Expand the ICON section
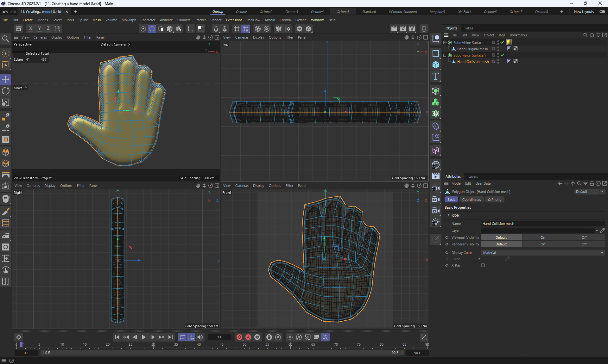 pos(448,215)
